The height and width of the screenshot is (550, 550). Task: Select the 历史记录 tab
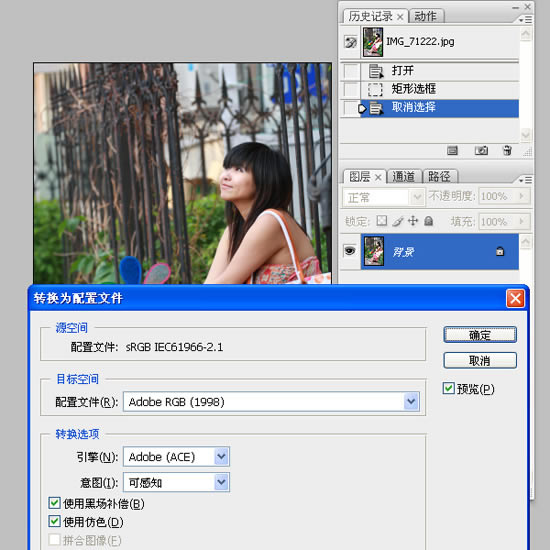click(x=370, y=16)
